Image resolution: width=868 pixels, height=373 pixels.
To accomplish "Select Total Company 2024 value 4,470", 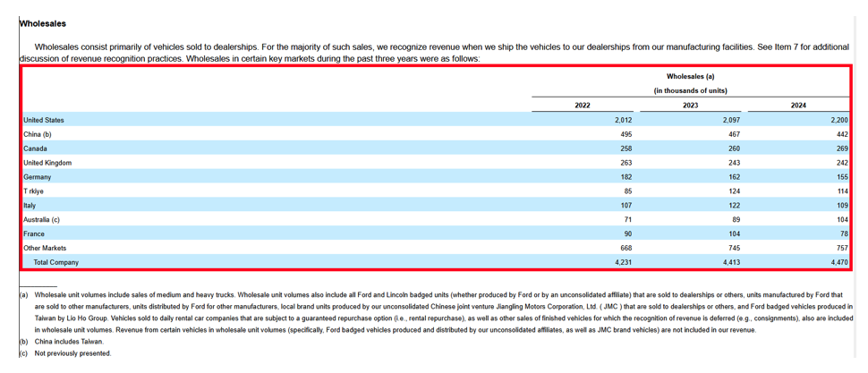I will point(838,262).
